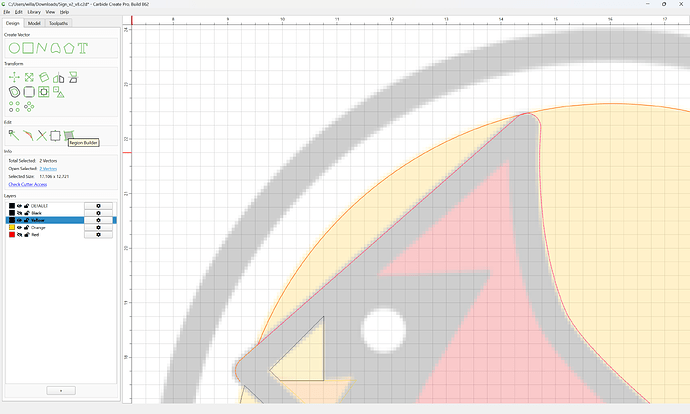Open the Linear Array tool
690x414 pixels.
tap(14, 107)
